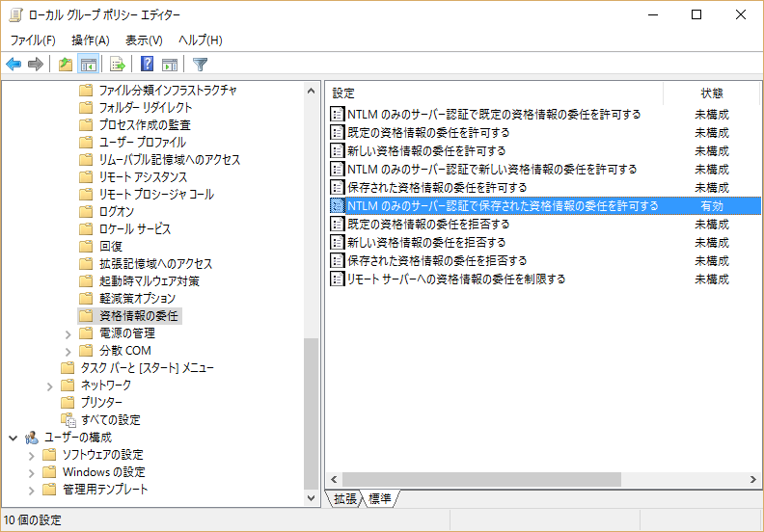Collapse the ユーザーの構成 node
The image size is (764, 532).
tap(14, 438)
